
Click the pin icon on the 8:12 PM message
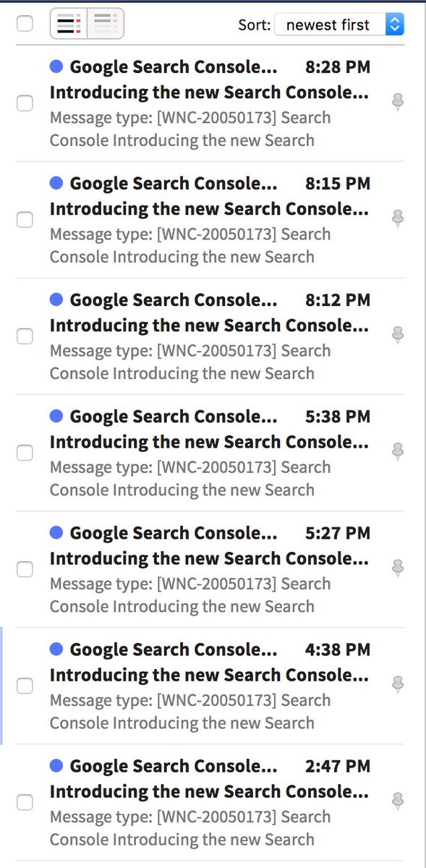coord(397,335)
